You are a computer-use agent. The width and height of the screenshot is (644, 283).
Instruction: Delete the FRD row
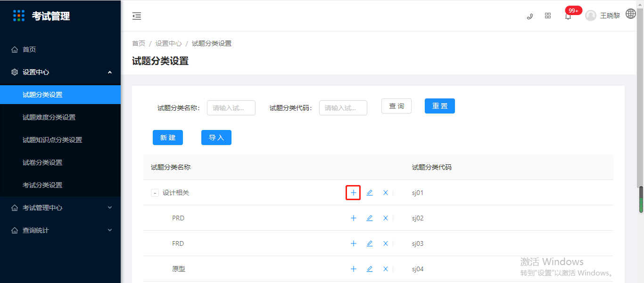tap(386, 243)
